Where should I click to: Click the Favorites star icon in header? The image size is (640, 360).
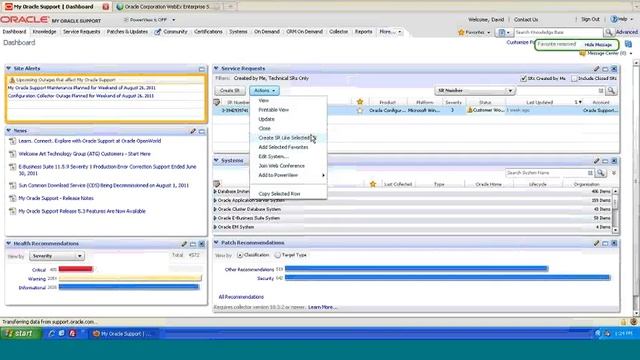pyautogui.click(x=461, y=32)
